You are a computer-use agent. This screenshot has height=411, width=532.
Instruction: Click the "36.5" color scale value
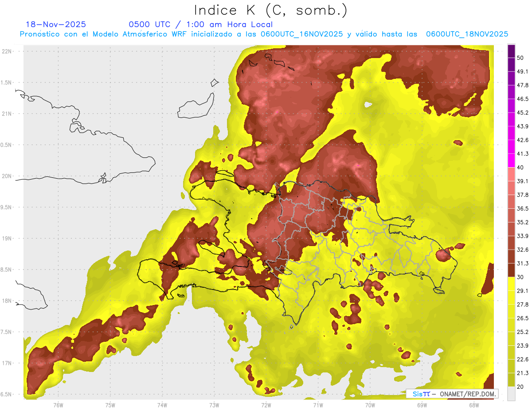tap(523, 208)
